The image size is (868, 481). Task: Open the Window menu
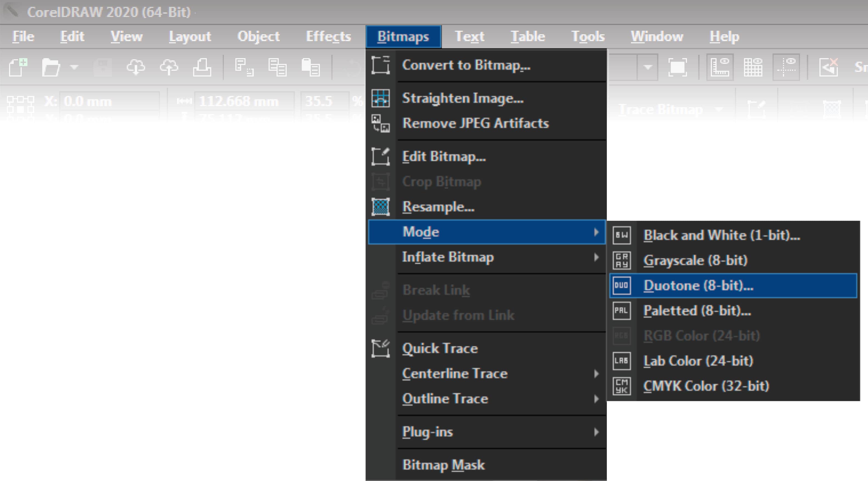click(x=657, y=36)
